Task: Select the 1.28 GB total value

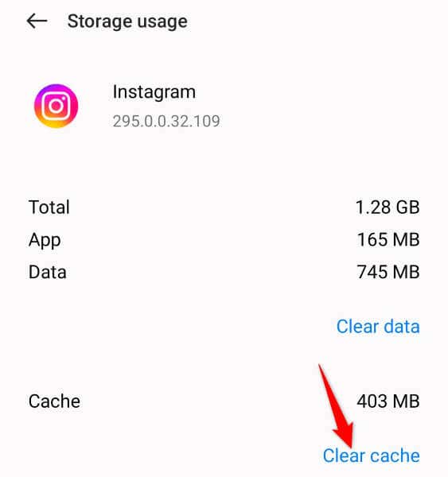Action: [388, 207]
